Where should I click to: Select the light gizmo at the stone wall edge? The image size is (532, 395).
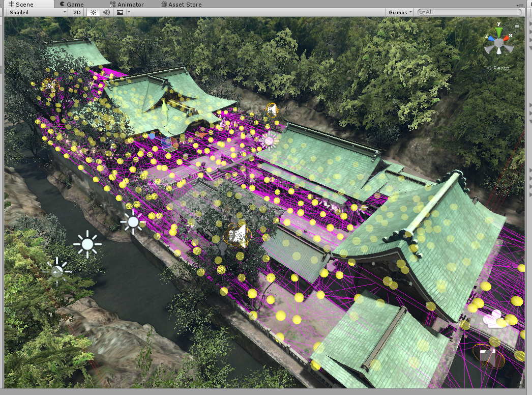click(x=133, y=222)
